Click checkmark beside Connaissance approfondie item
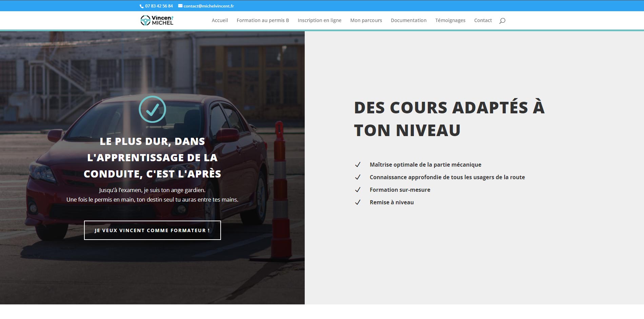This screenshot has height=319, width=644. [x=358, y=177]
